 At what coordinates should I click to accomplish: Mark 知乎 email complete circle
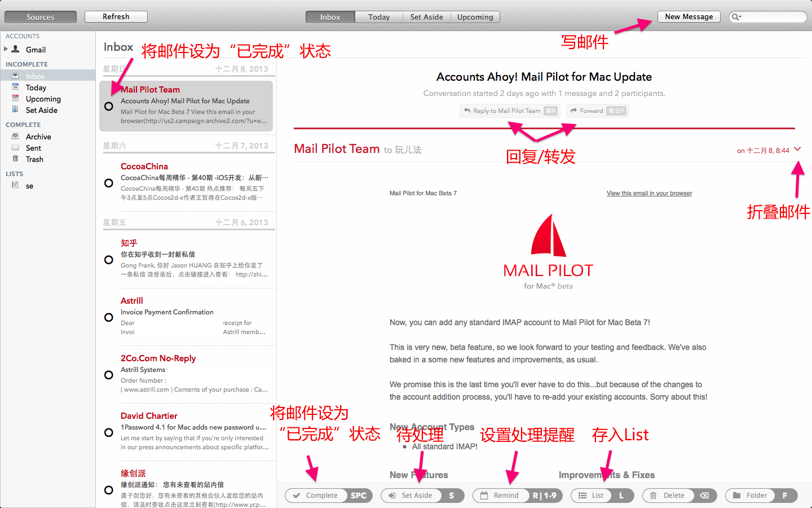tap(109, 260)
